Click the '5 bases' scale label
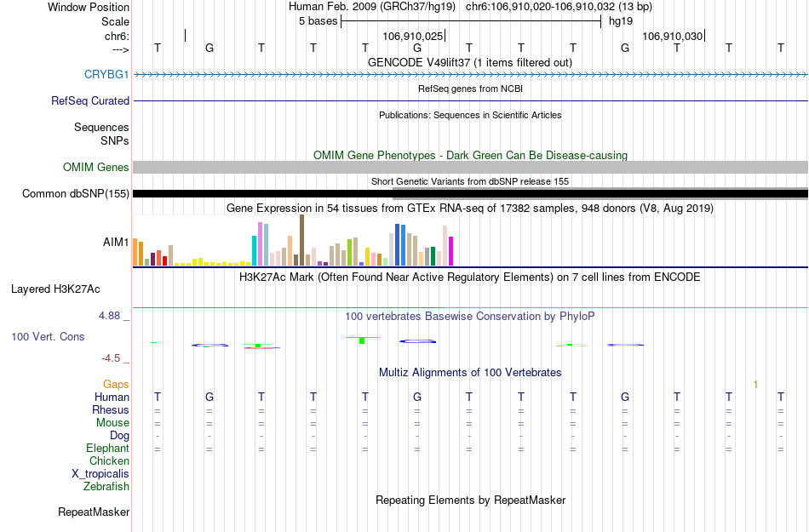The height and width of the screenshot is (532, 809). tap(318, 21)
